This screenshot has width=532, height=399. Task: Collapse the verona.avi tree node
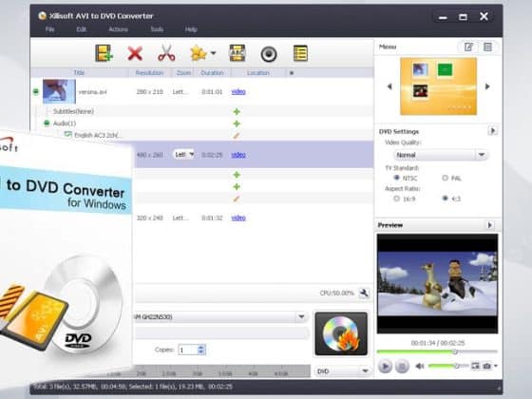[x=36, y=91]
